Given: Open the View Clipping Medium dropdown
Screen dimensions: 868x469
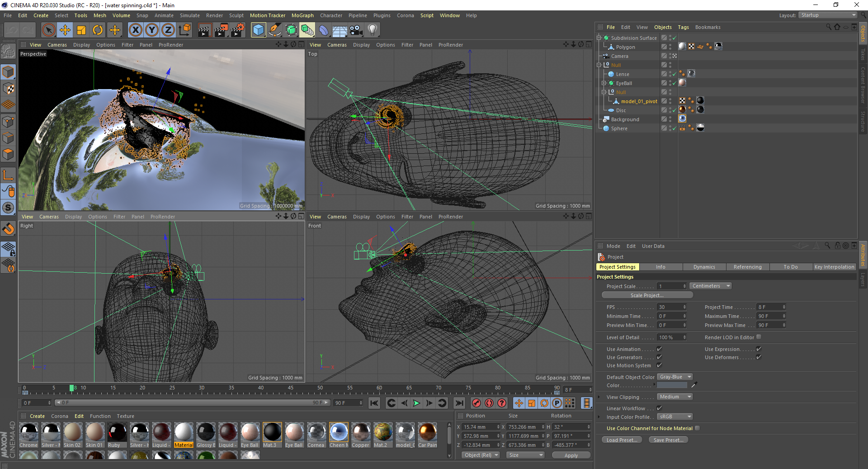Looking at the screenshot, I should (x=675, y=397).
